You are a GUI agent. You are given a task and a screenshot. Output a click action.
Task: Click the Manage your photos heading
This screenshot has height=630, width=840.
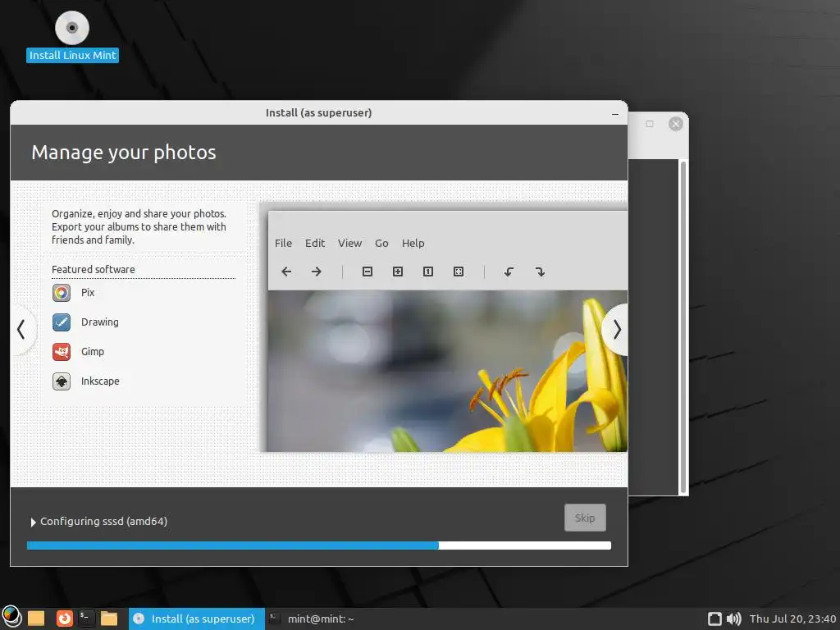(x=124, y=153)
